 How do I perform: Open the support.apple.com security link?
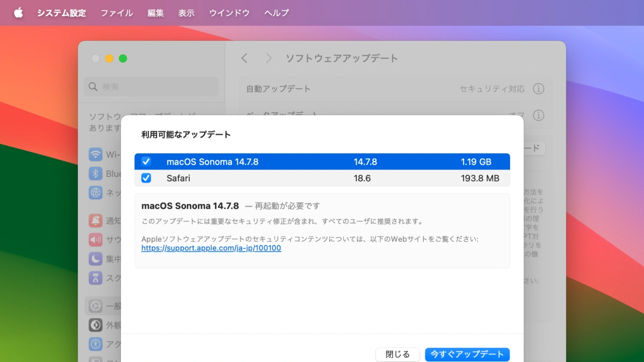(x=211, y=248)
